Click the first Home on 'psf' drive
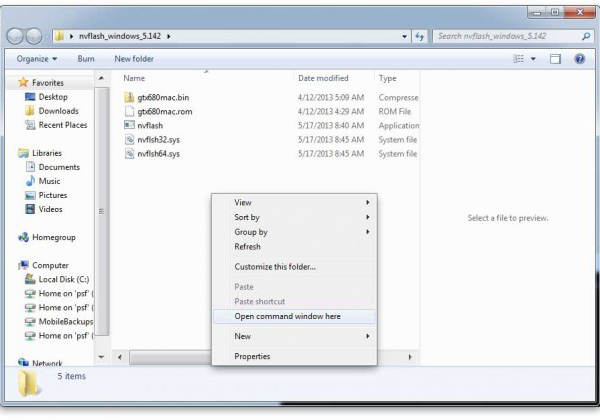The height and width of the screenshot is (420, 600). click(64, 293)
